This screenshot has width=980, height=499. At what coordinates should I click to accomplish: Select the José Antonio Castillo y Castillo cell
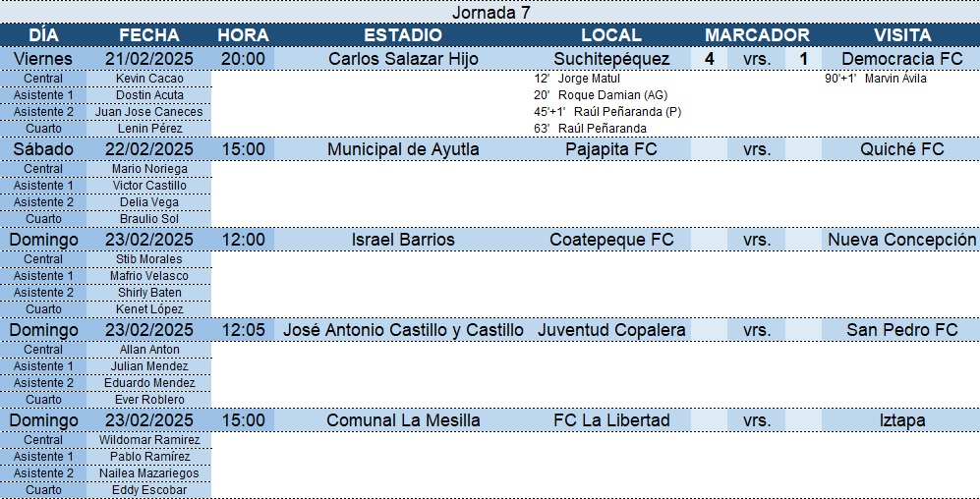pos(403,330)
